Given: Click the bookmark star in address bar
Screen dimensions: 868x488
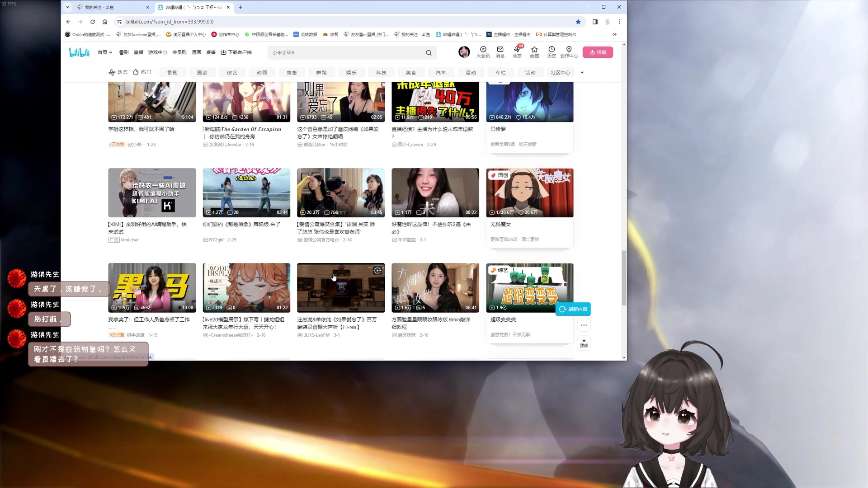Looking at the screenshot, I should coord(578,22).
